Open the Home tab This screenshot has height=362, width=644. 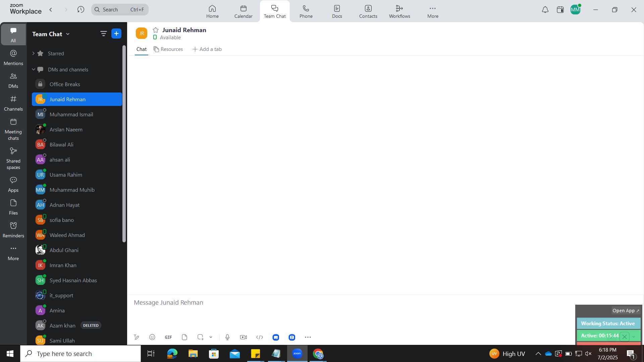pos(212,11)
